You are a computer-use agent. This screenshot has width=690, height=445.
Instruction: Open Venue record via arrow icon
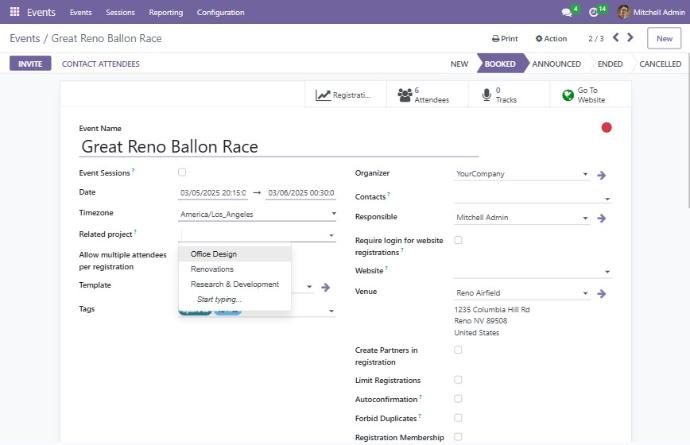(602, 293)
